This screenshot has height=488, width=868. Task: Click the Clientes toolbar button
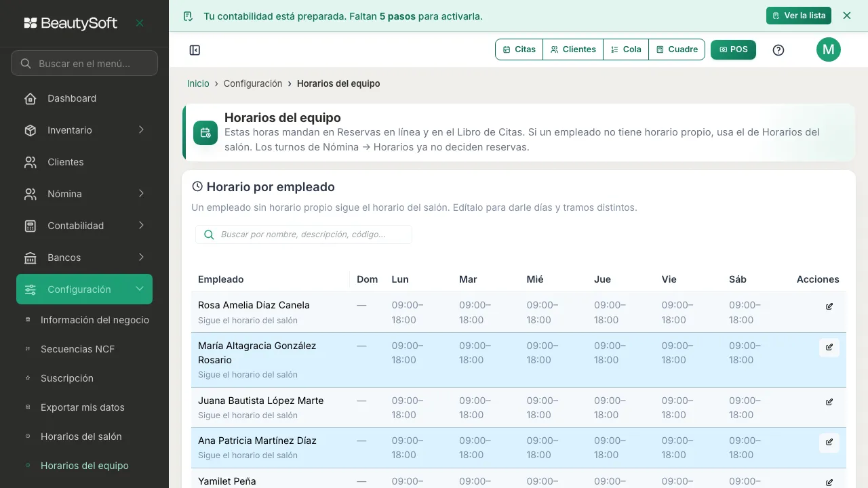(573, 49)
